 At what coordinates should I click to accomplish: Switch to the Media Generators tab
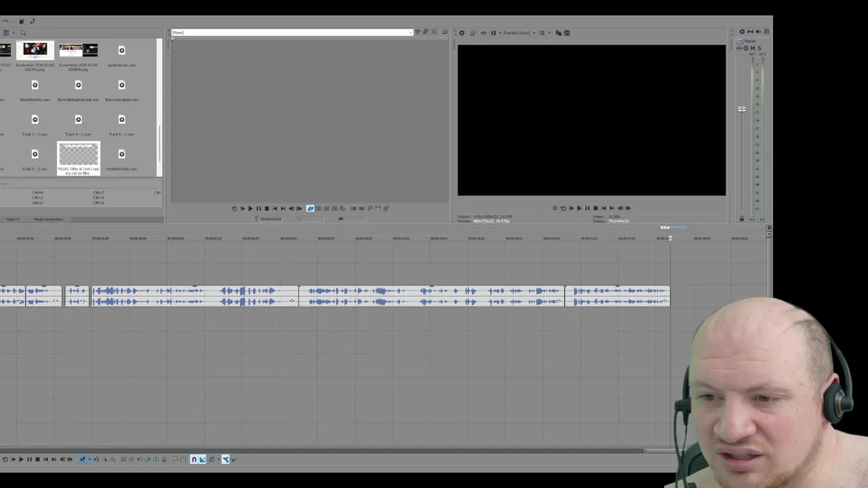coord(48,220)
